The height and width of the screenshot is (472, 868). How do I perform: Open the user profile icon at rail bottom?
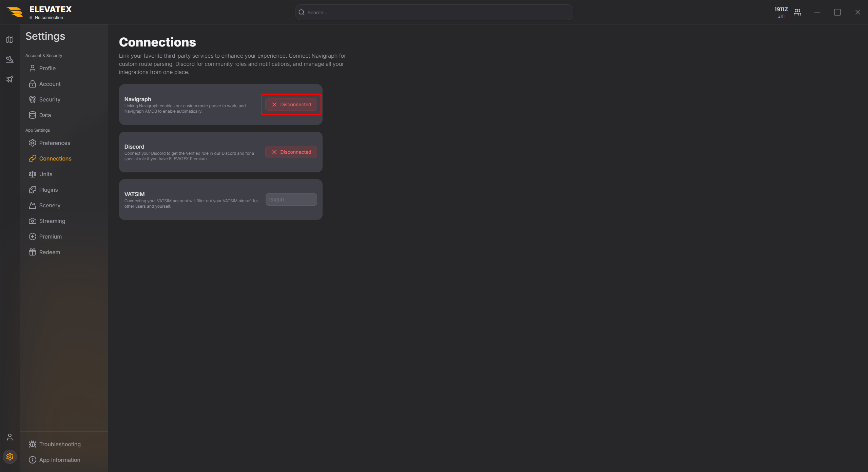coord(10,437)
